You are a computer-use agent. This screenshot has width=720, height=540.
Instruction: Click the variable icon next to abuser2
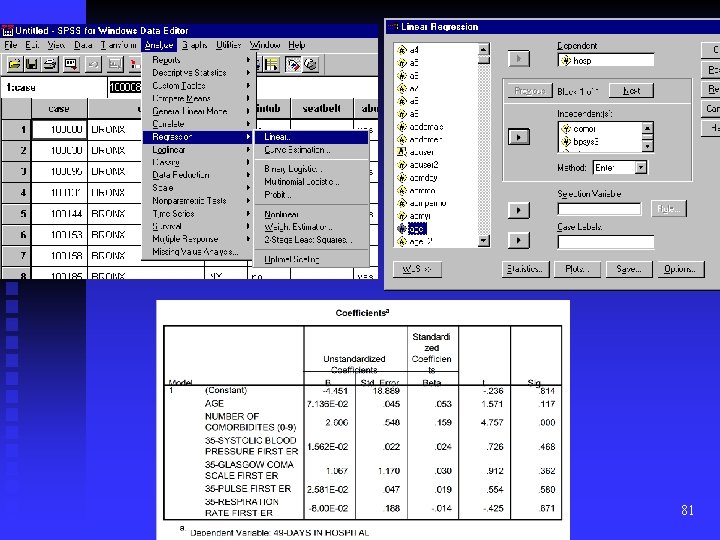click(x=402, y=164)
